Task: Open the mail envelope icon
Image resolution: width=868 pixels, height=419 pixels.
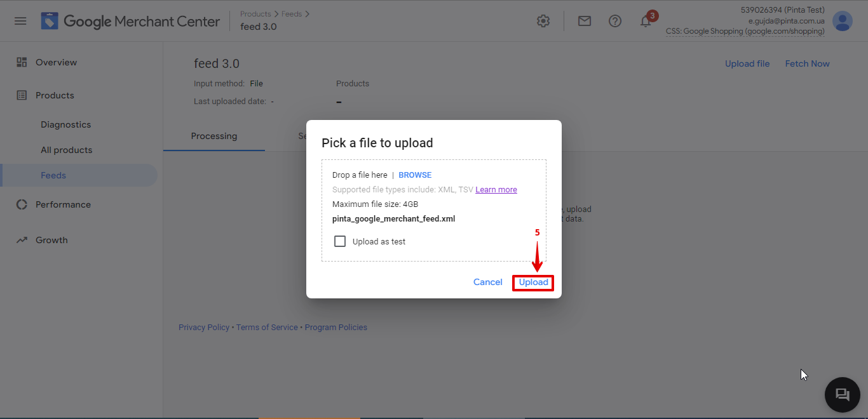Action: coord(585,21)
